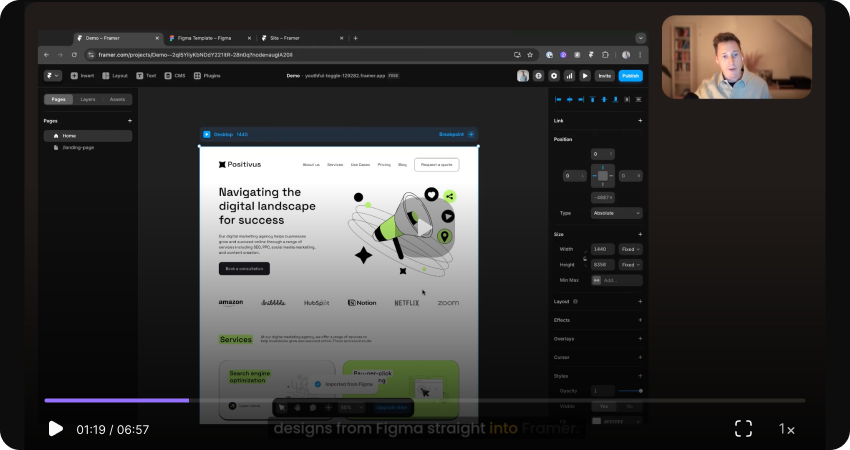
Task: Reload the page in the browser
Action: pyautogui.click(x=74, y=55)
